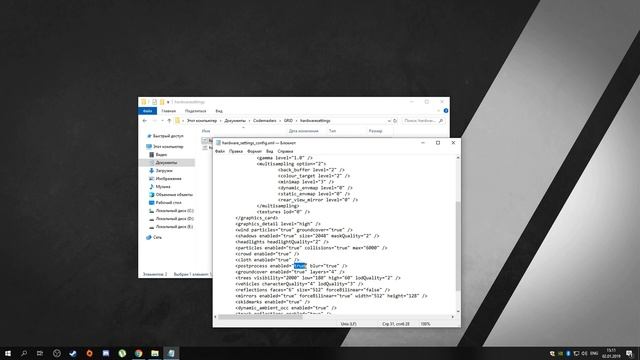The height and width of the screenshot is (360, 640).
Task: Click the ENG language indicator in tray
Action: [594, 353]
